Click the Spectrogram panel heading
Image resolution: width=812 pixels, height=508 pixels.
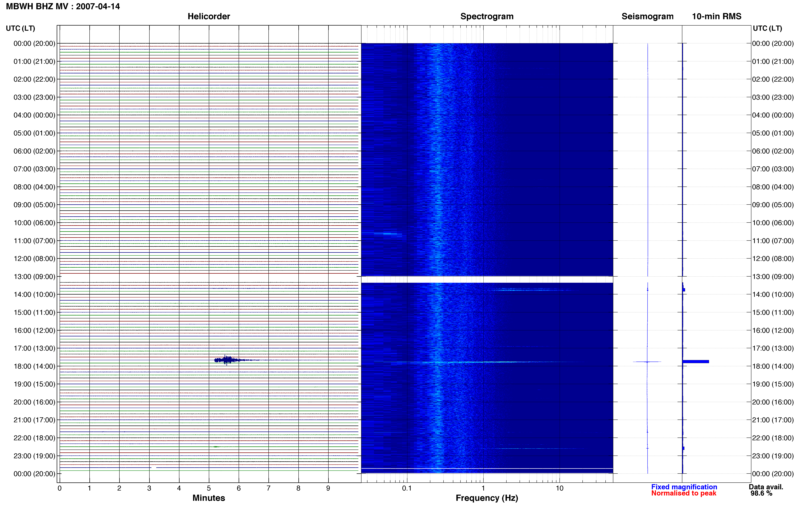tap(487, 16)
